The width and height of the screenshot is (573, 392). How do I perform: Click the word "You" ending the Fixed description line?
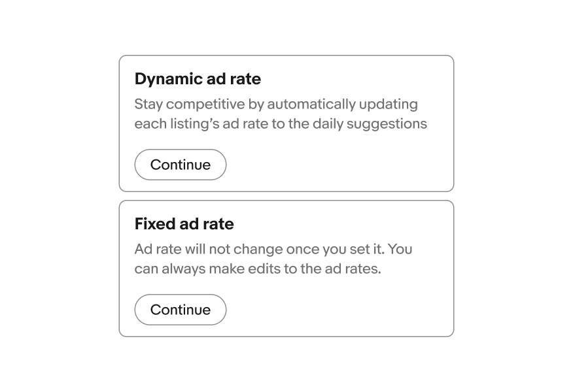pyautogui.click(x=400, y=250)
